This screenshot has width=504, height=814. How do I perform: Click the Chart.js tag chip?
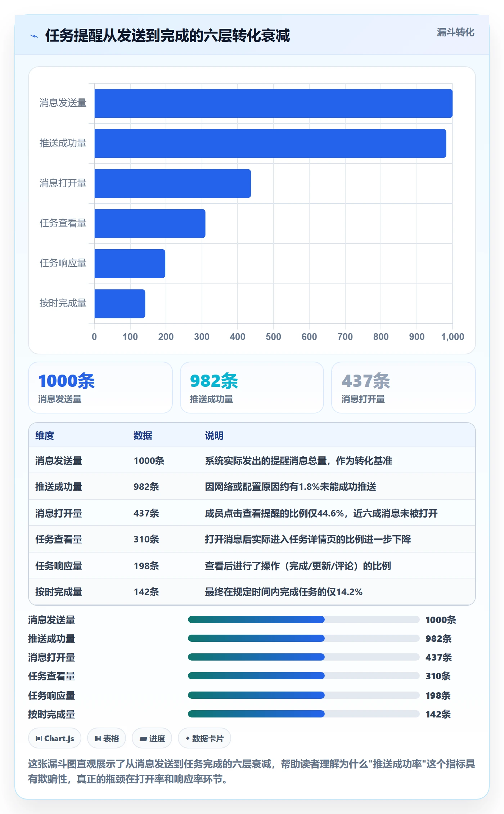pos(55,738)
